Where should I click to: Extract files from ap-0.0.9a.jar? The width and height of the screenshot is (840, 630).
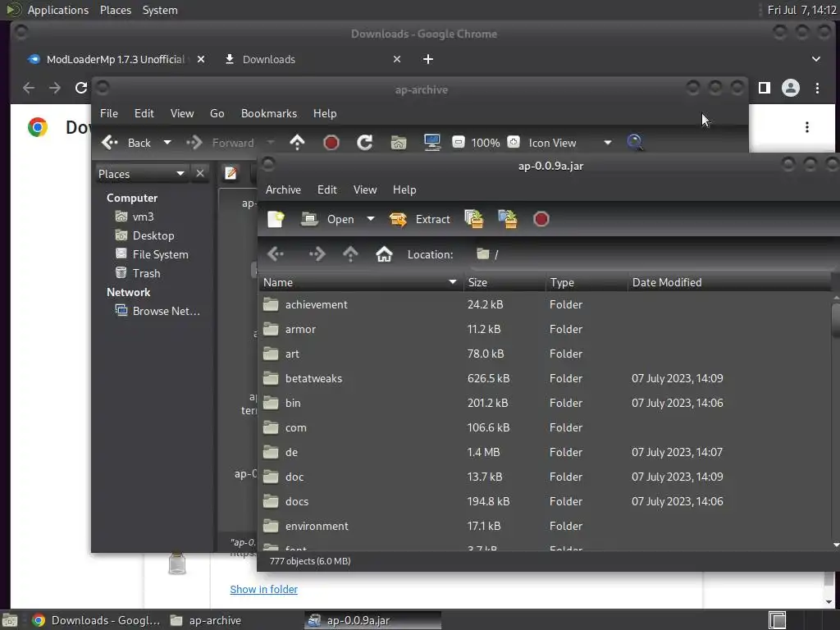[x=419, y=219]
